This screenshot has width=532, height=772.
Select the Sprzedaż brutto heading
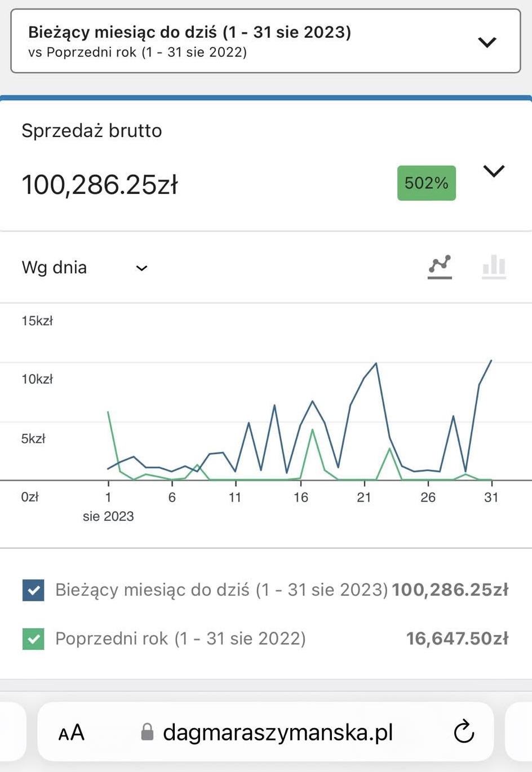coord(92,130)
